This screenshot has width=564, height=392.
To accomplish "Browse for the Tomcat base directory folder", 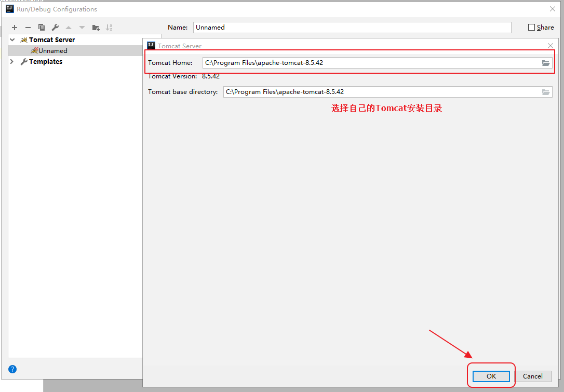I will (x=546, y=92).
